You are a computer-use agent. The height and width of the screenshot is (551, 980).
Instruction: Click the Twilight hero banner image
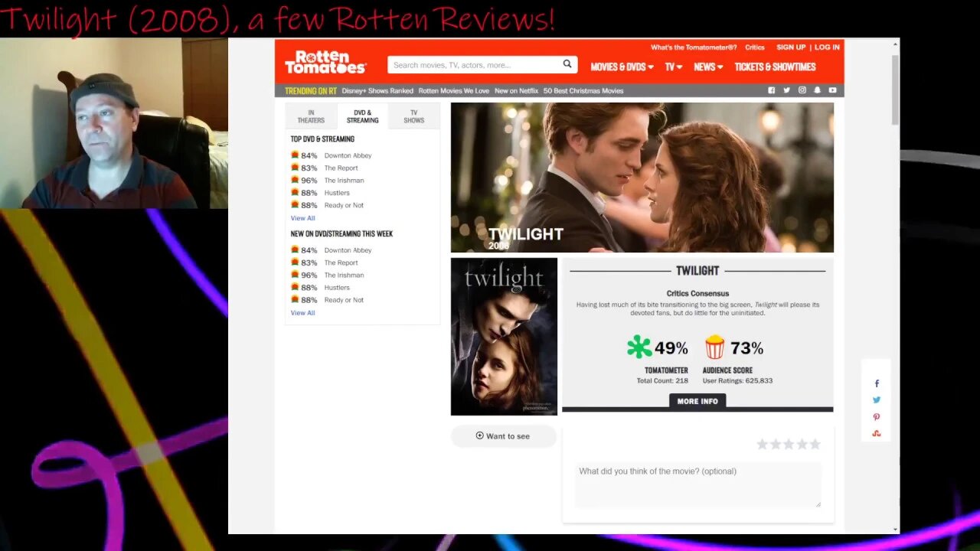(642, 178)
